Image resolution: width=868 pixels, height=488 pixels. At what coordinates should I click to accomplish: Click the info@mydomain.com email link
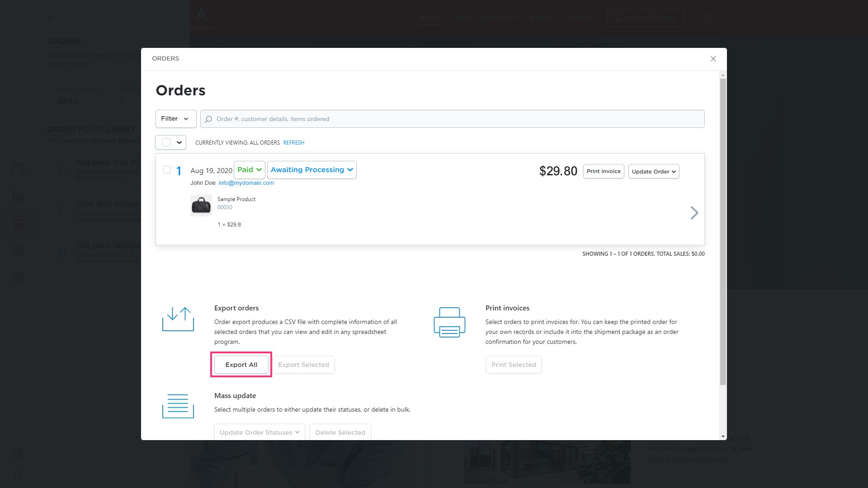click(x=246, y=183)
